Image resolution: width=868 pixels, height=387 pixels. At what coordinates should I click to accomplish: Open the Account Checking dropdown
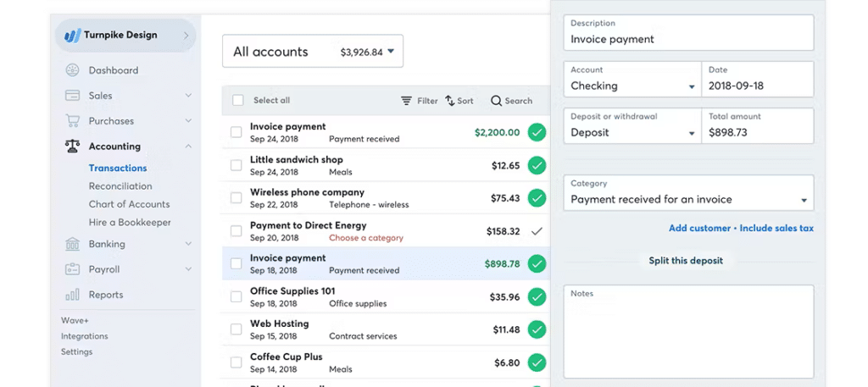(x=632, y=79)
